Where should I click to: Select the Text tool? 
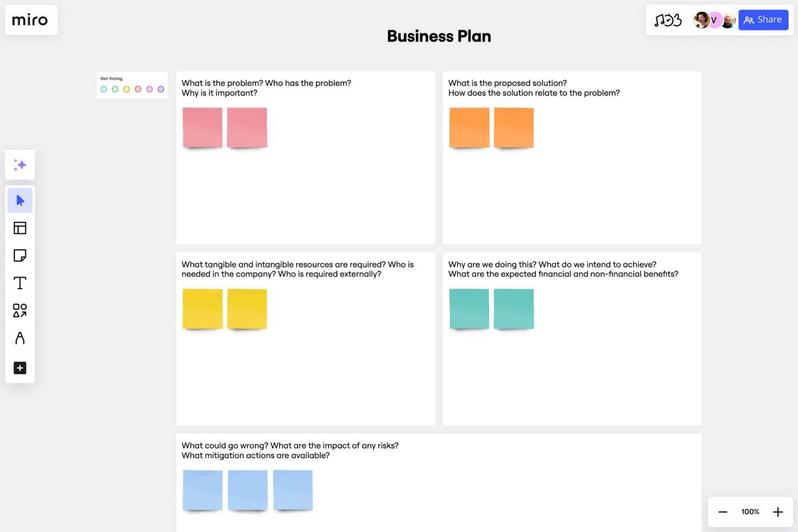20,283
